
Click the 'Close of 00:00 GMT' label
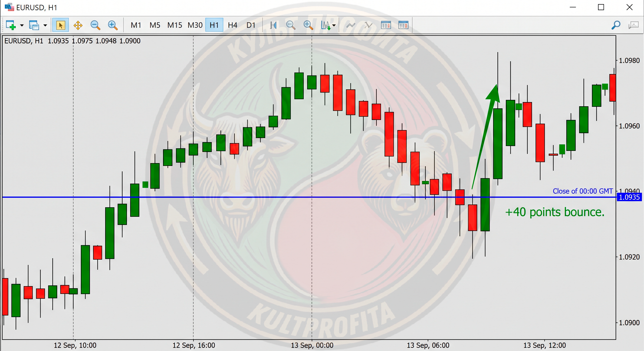tap(583, 191)
